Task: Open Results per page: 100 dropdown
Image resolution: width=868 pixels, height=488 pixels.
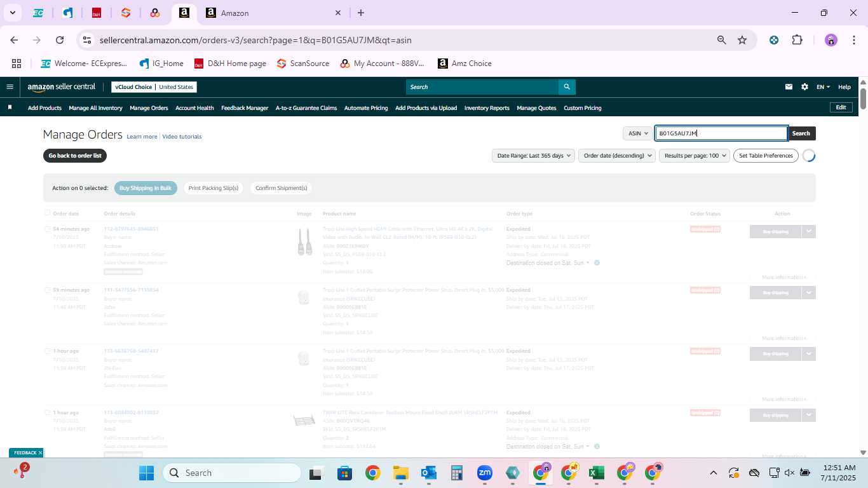Action: [695, 156]
